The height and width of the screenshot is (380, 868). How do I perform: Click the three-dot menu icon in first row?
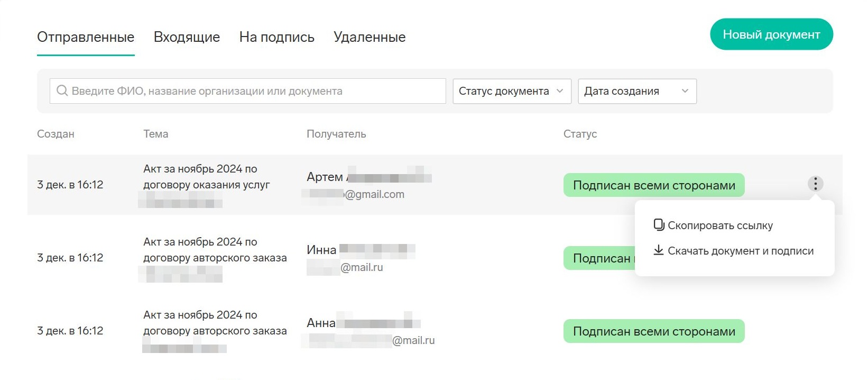coord(815,184)
